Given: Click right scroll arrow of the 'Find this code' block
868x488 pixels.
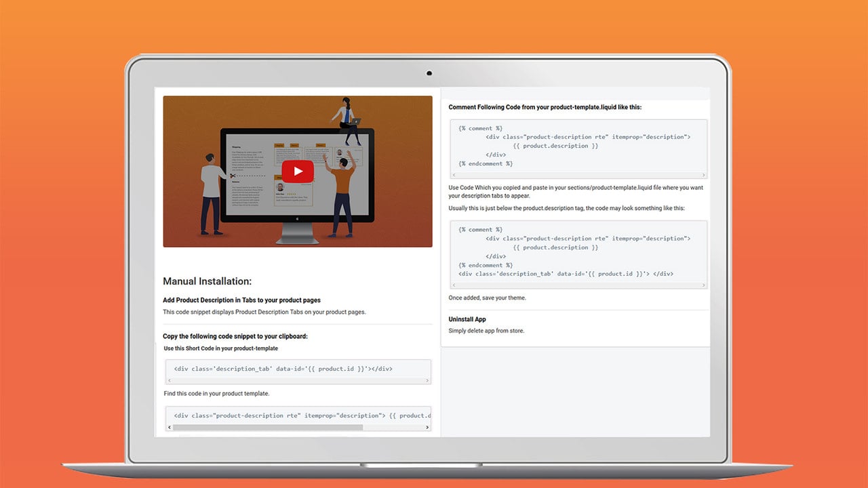Looking at the screenshot, I should tap(428, 428).
